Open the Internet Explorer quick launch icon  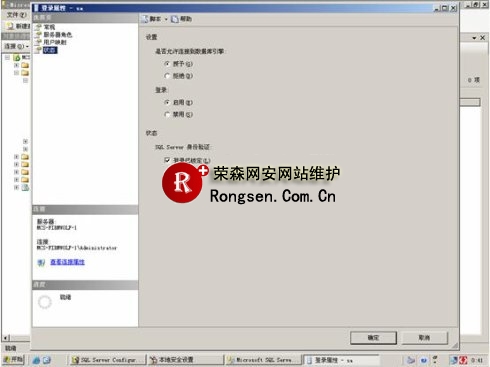36,360
